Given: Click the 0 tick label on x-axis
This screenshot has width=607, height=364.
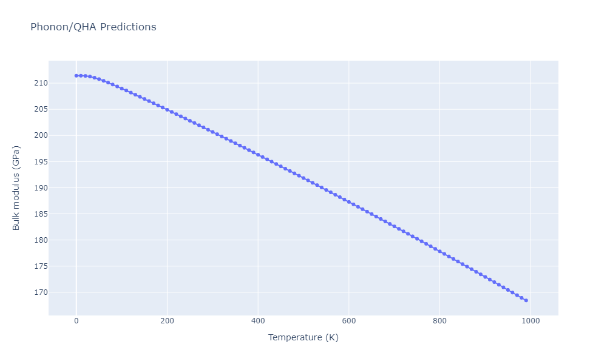Looking at the screenshot, I should (76, 321).
